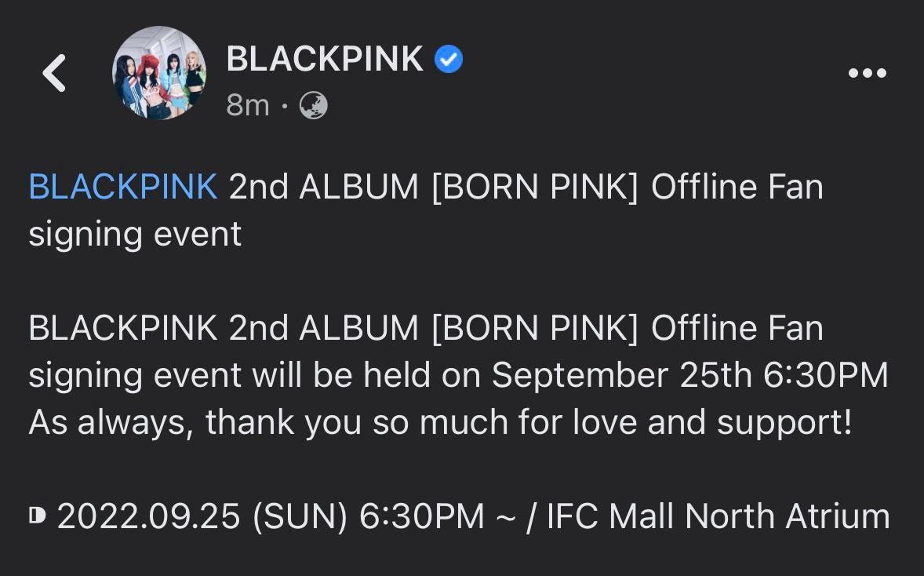Select the globe icon beside the timestamp

(313, 104)
